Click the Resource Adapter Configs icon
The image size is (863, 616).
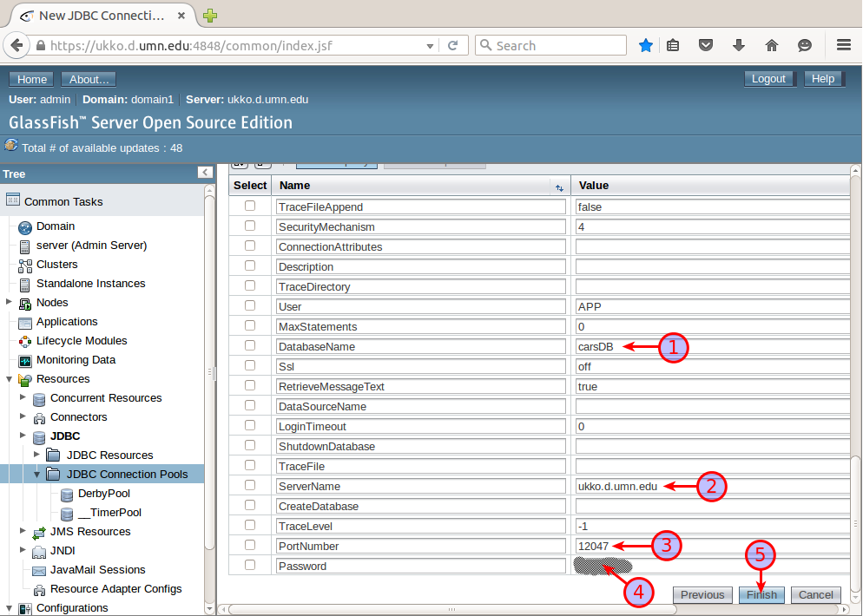[38, 589]
